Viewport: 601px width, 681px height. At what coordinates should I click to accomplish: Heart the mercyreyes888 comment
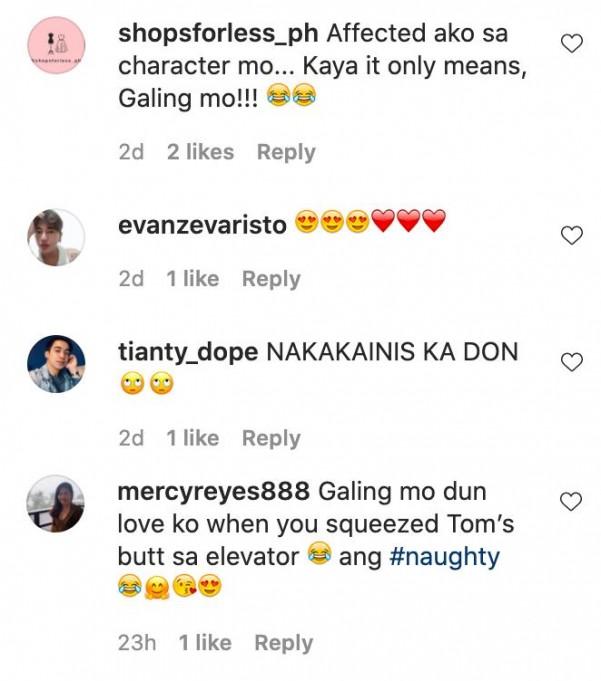[571, 501]
